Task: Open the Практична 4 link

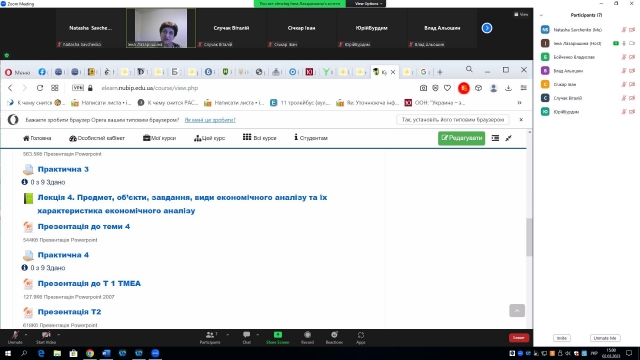Action: coord(63,255)
